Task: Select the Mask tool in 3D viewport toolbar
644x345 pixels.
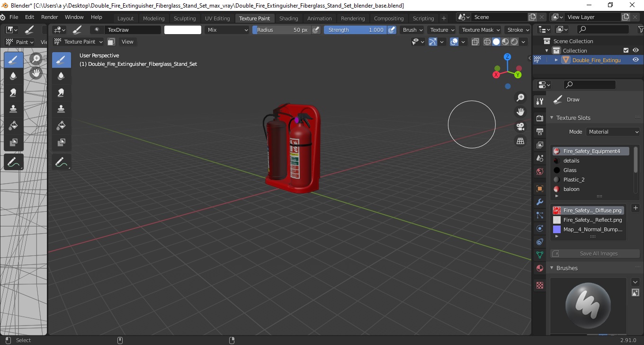Action: (x=61, y=142)
